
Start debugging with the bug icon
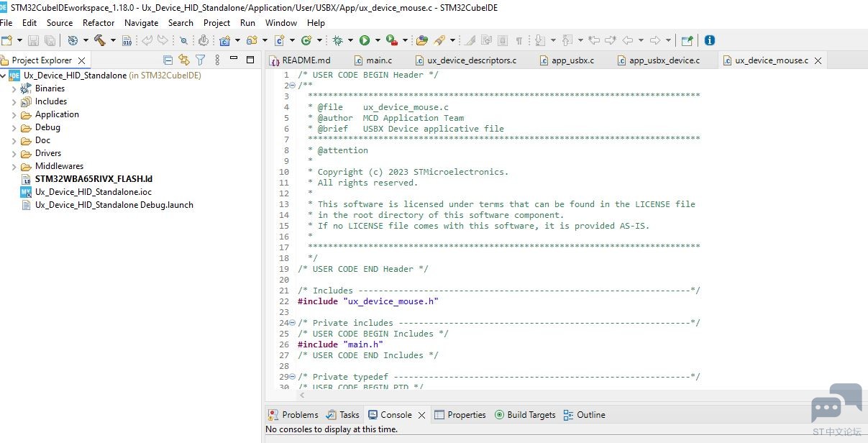(x=338, y=40)
